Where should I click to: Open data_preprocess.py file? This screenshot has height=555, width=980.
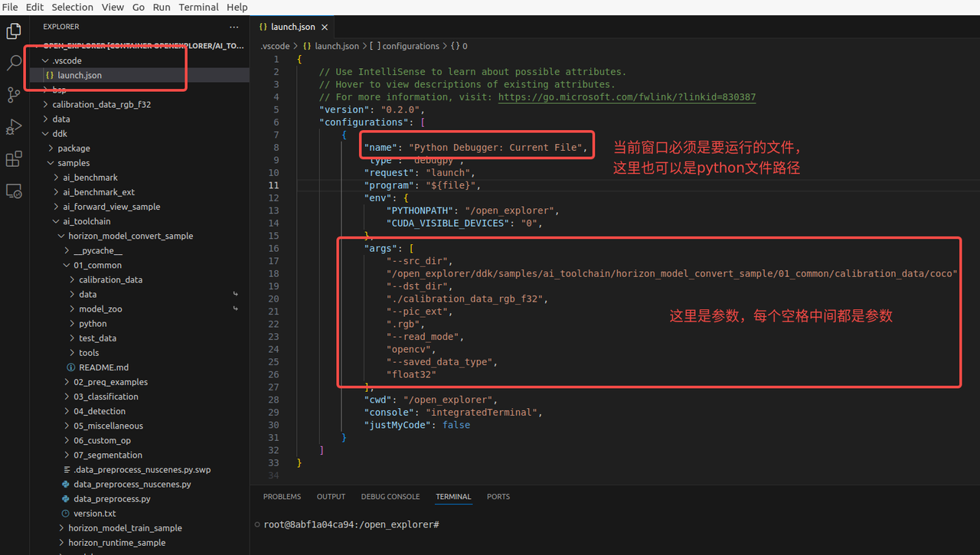tap(112, 498)
